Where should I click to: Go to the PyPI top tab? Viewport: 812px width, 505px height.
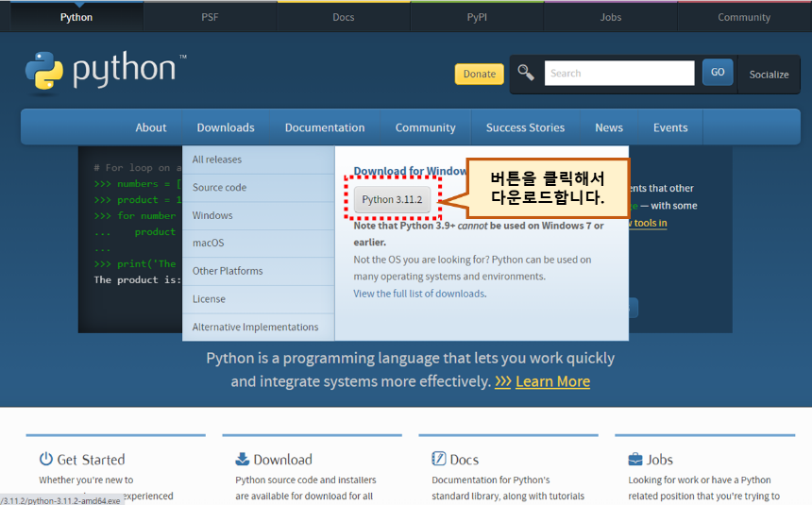(x=477, y=17)
